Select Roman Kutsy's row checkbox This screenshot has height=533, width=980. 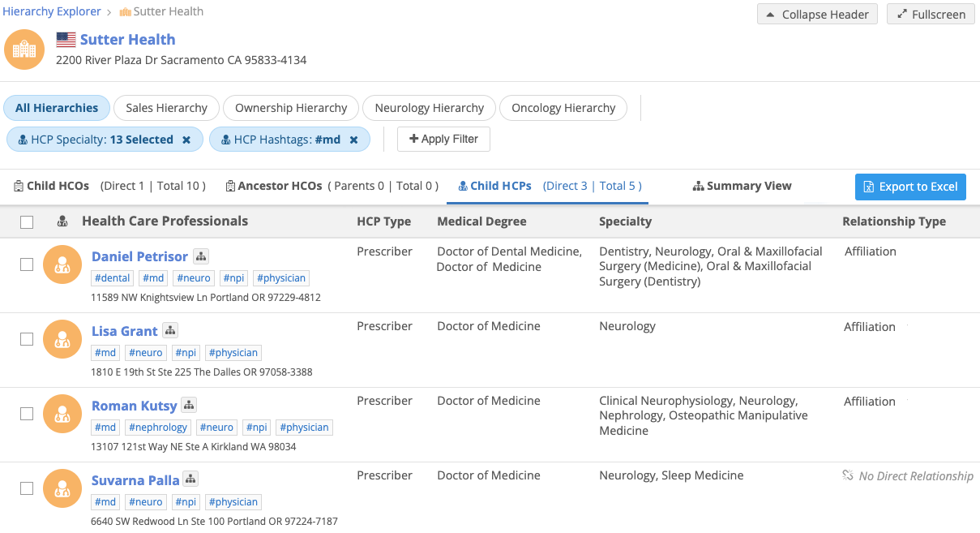(x=27, y=414)
